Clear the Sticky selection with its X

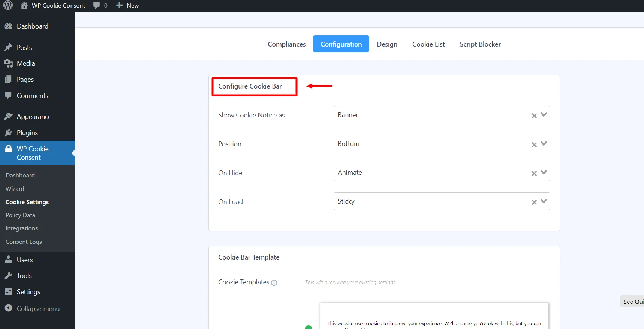pyautogui.click(x=534, y=202)
